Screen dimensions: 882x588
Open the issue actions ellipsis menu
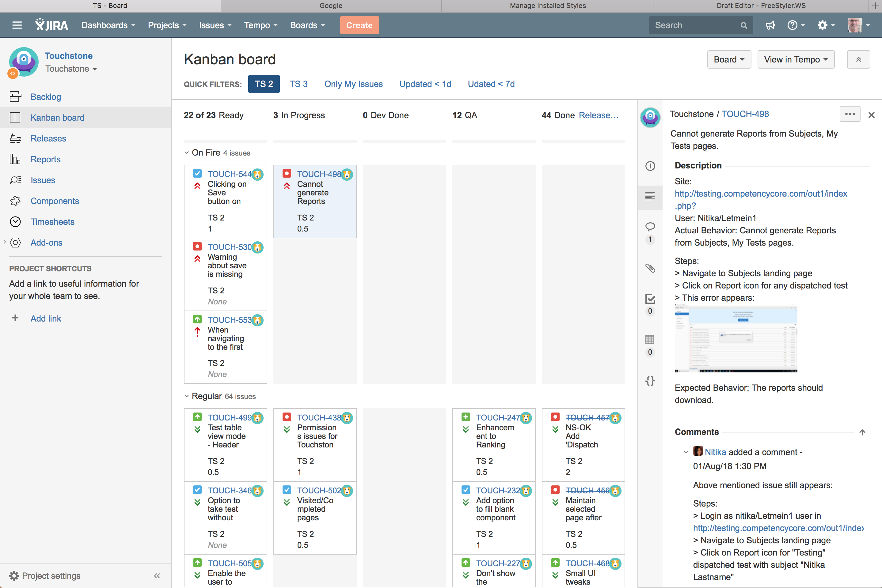point(850,114)
